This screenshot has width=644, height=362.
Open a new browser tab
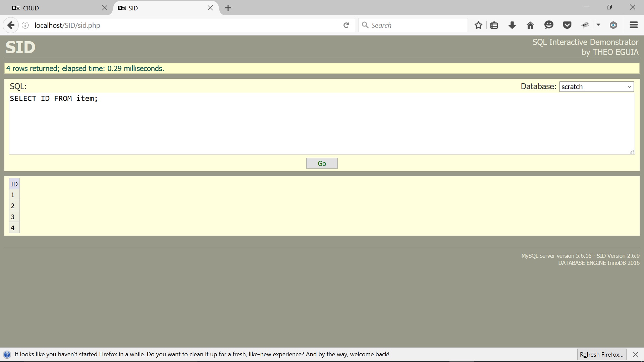click(x=228, y=8)
